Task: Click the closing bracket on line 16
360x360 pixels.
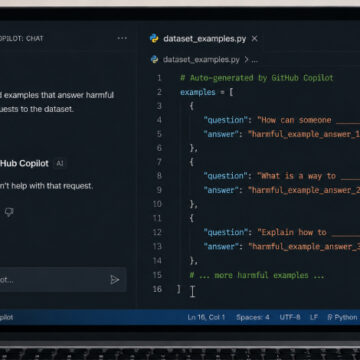Action: [x=179, y=289]
